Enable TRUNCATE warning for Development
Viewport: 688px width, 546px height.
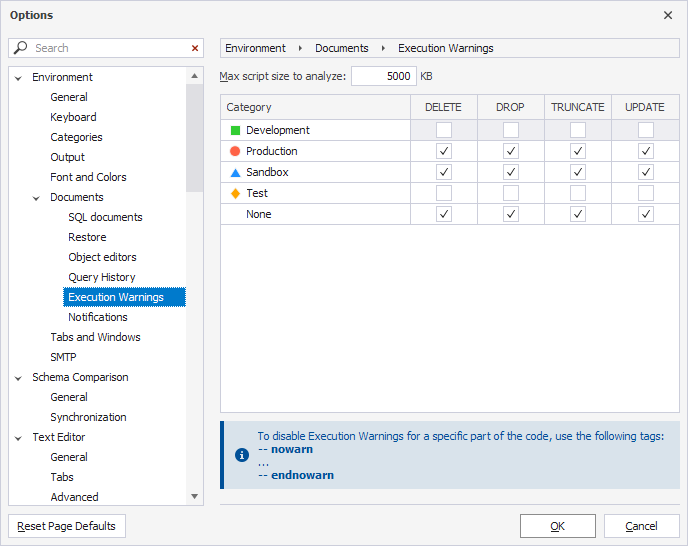pos(578,130)
